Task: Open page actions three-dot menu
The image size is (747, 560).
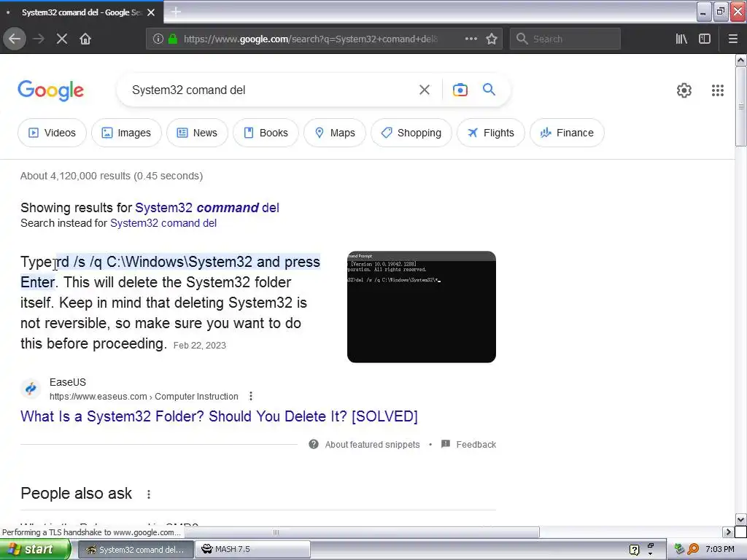Action: point(471,39)
